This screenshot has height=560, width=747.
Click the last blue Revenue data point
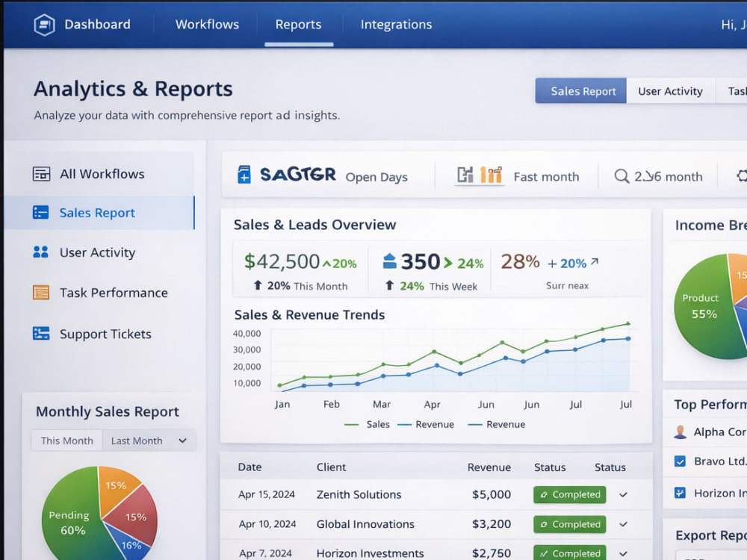[628, 338]
